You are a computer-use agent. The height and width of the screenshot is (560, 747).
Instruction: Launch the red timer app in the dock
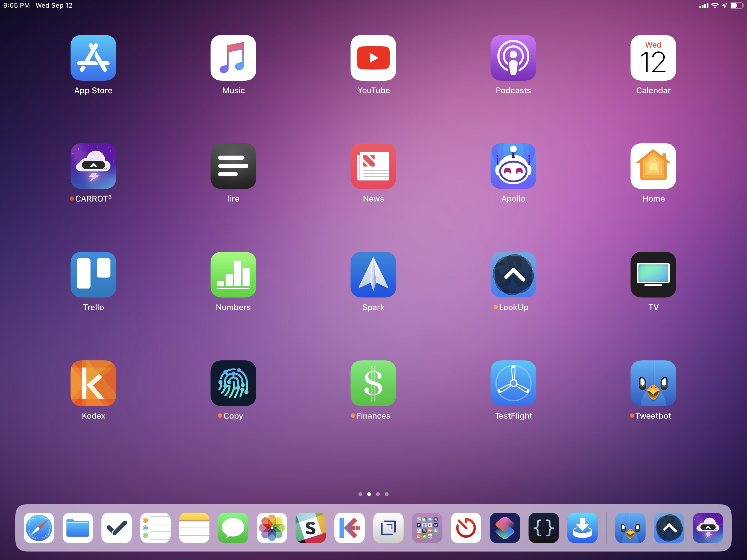pos(466,528)
